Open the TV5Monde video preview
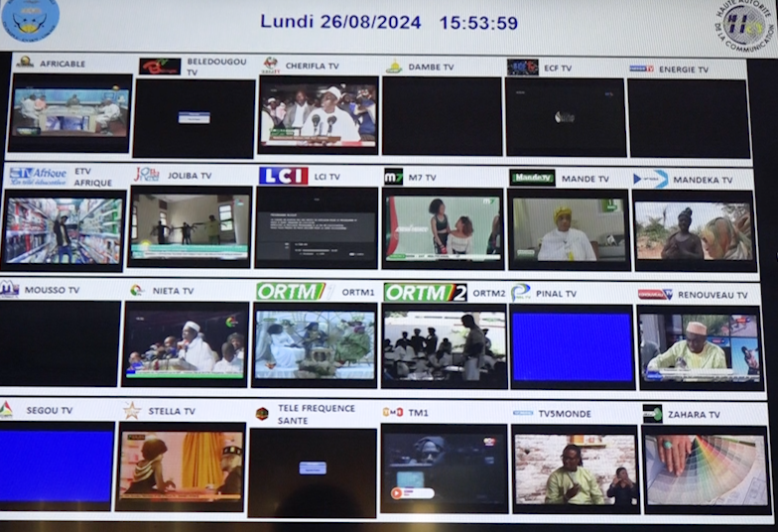The width and height of the screenshot is (778, 532). pyautogui.click(x=576, y=469)
